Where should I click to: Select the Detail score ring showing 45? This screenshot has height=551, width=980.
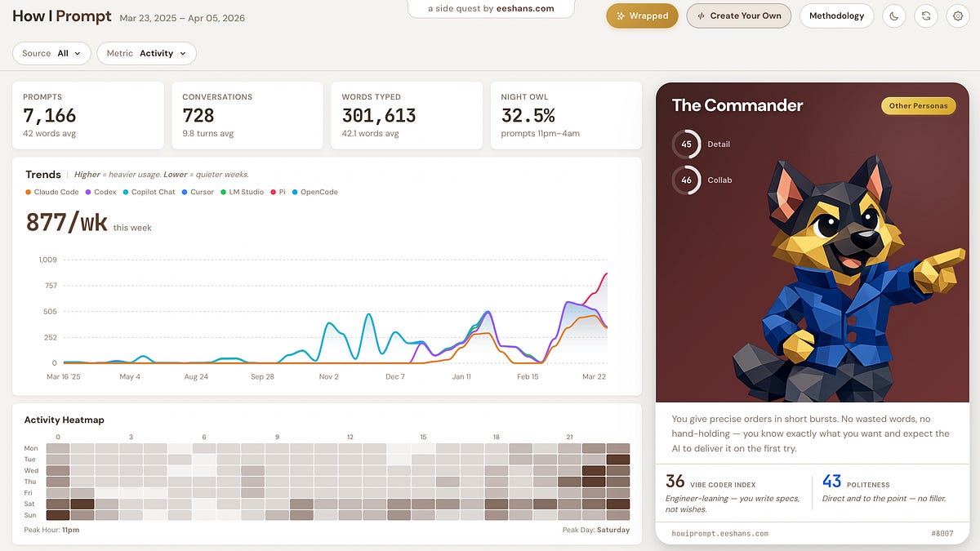point(687,144)
